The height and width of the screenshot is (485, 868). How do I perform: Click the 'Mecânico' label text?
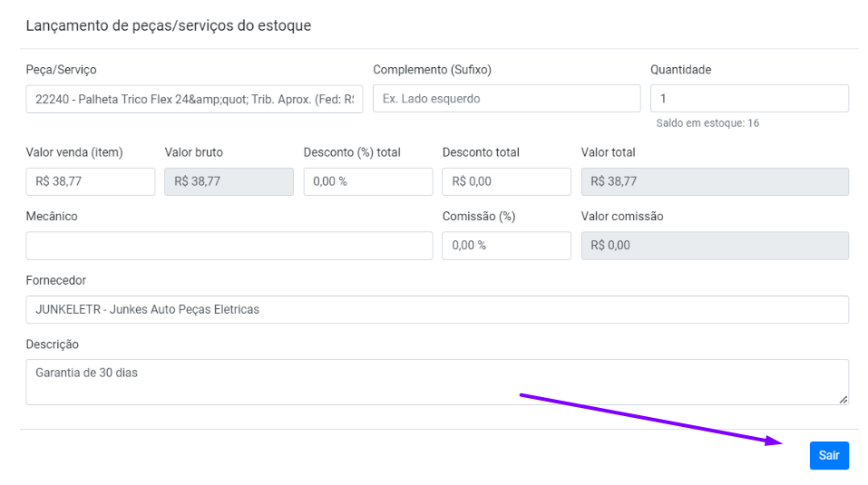click(52, 217)
